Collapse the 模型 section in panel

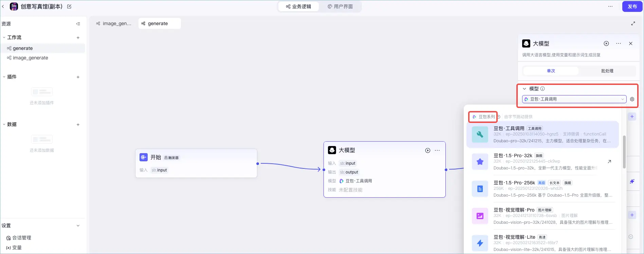click(x=525, y=89)
